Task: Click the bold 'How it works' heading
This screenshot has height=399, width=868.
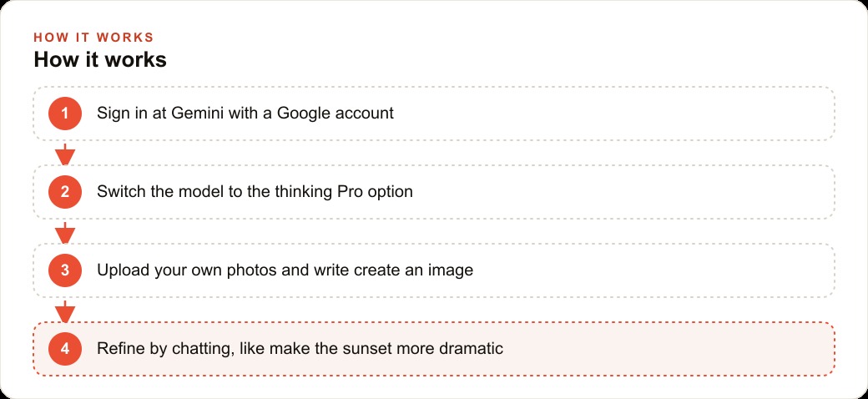Action: tap(100, 59)
